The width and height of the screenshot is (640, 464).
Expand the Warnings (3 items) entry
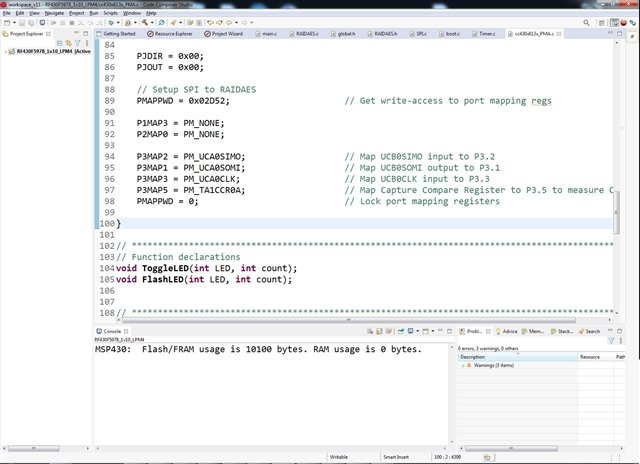point(463,365)
